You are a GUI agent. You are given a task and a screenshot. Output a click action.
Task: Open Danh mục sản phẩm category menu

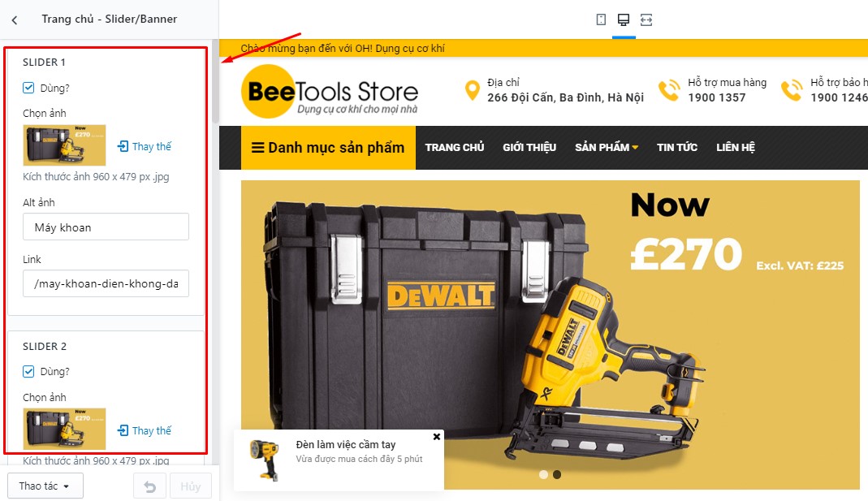click(x=328, y=147)
